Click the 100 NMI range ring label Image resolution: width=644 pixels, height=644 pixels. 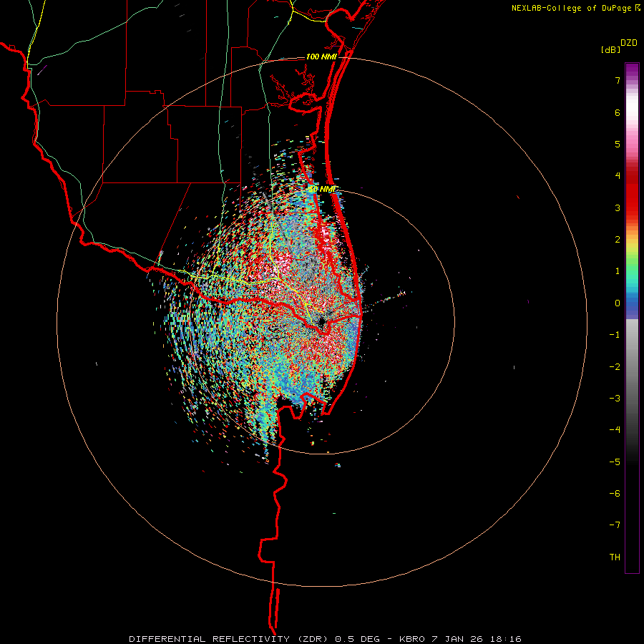[x=321, y=57]
